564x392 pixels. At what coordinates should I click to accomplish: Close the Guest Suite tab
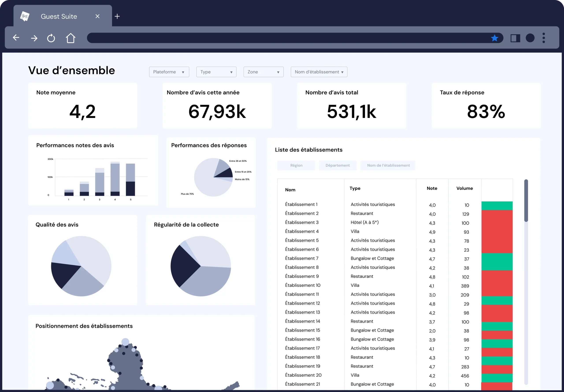click(98, 17)
